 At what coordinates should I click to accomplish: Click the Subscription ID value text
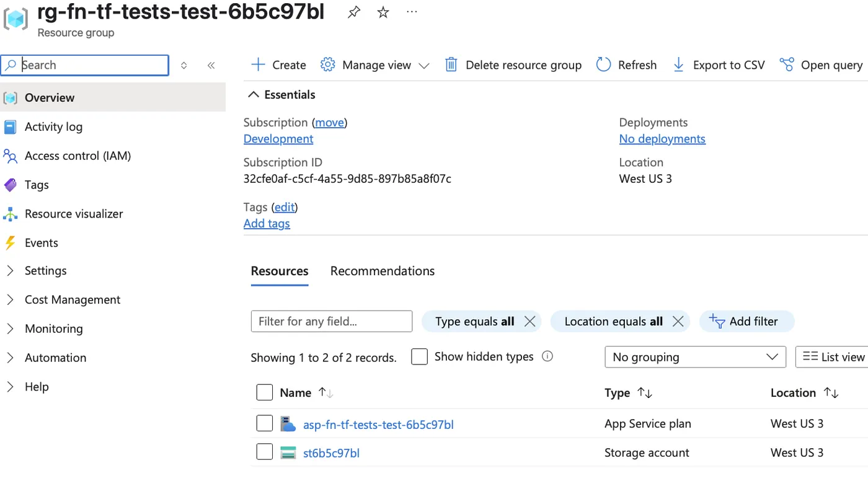[x=347, y=179]
